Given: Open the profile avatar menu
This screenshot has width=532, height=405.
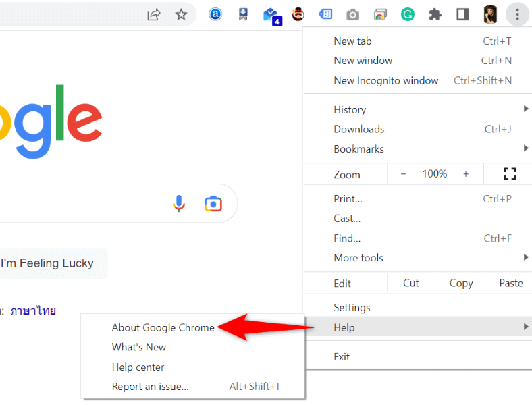Looking at the screenshot, I should 490,14.
